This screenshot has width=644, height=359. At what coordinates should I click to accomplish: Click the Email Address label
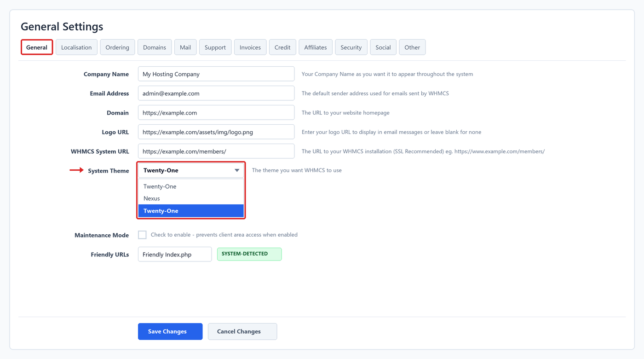point(109,93)
